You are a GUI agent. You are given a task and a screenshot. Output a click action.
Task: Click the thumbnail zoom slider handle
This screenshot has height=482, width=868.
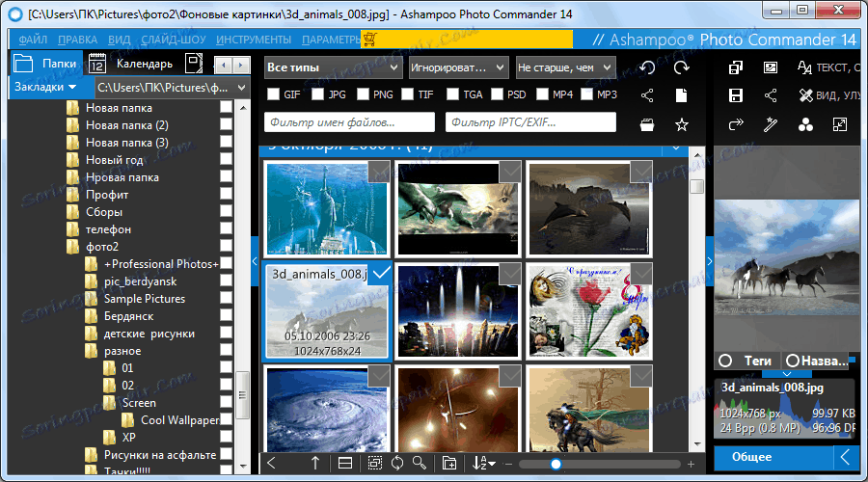pos(556,464)
